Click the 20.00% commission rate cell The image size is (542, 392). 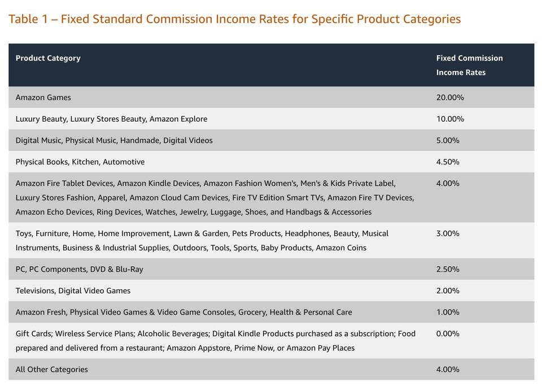(x=450, y=98)
